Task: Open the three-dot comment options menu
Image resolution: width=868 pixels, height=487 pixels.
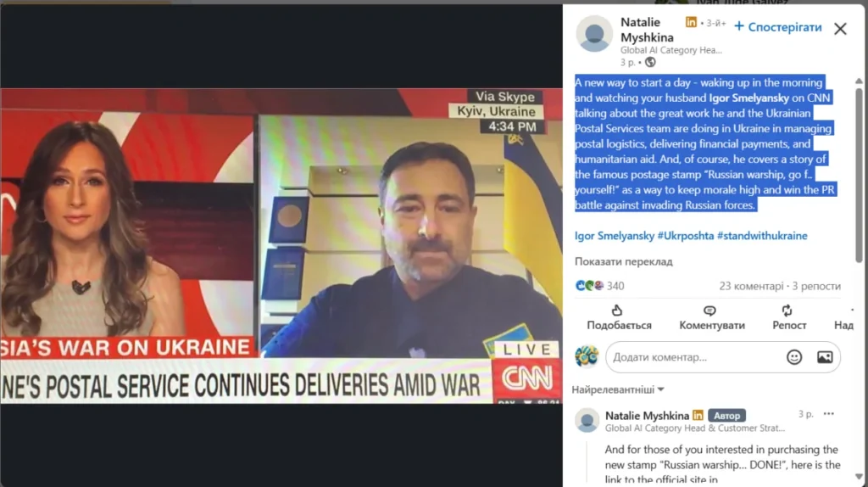Action: click(829, 414)
